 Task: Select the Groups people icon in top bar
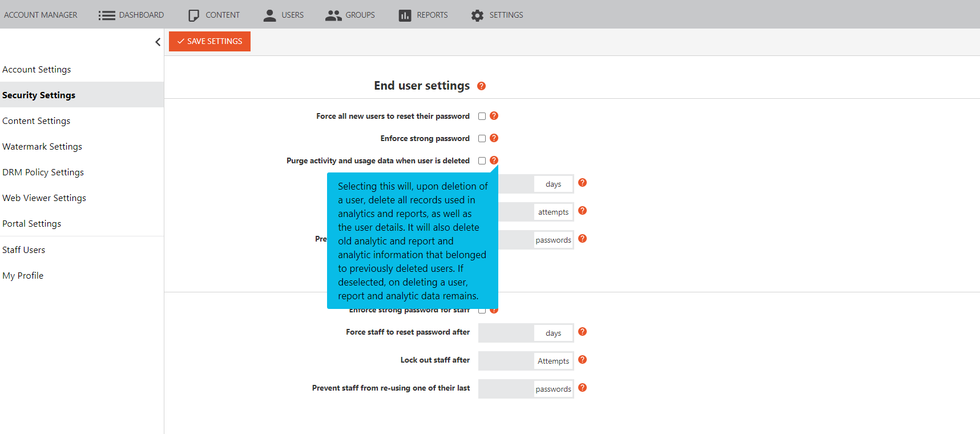coord(333,15)
